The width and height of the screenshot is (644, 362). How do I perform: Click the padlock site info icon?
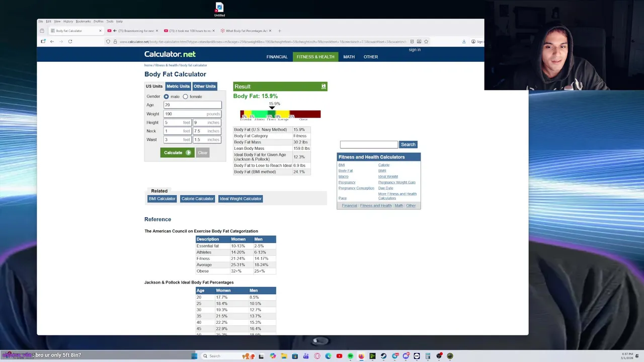coord(115,42)
